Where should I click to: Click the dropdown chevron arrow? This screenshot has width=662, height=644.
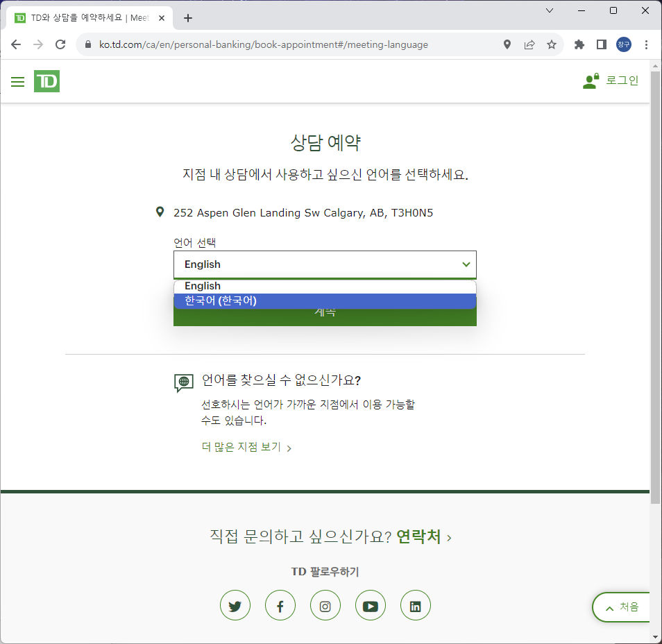466,264
